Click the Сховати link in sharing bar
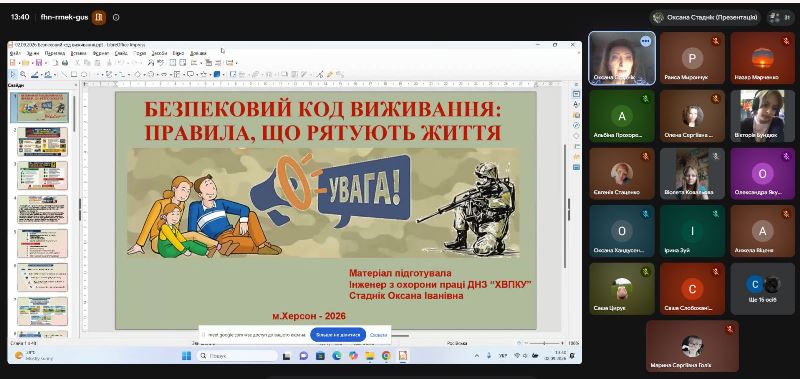 (379, 335)
